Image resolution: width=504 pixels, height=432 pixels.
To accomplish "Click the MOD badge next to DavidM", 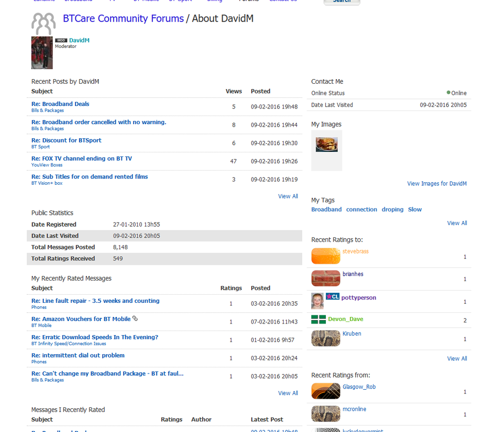I will click(61, 40).
